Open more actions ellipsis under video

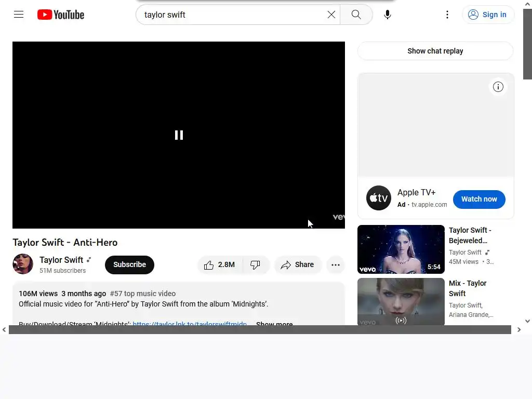point(336,265)
